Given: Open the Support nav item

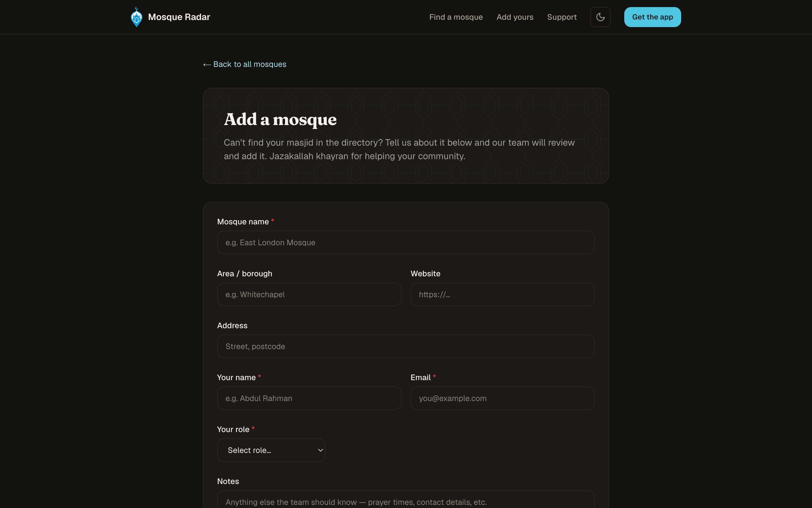Looking at the screenshot, I should click(x=562, y=17).
